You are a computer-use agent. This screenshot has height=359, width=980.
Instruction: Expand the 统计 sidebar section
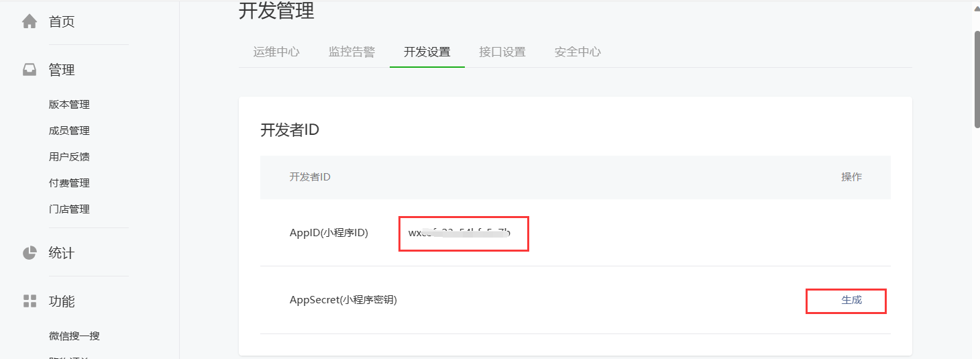(x=62, y=253)
